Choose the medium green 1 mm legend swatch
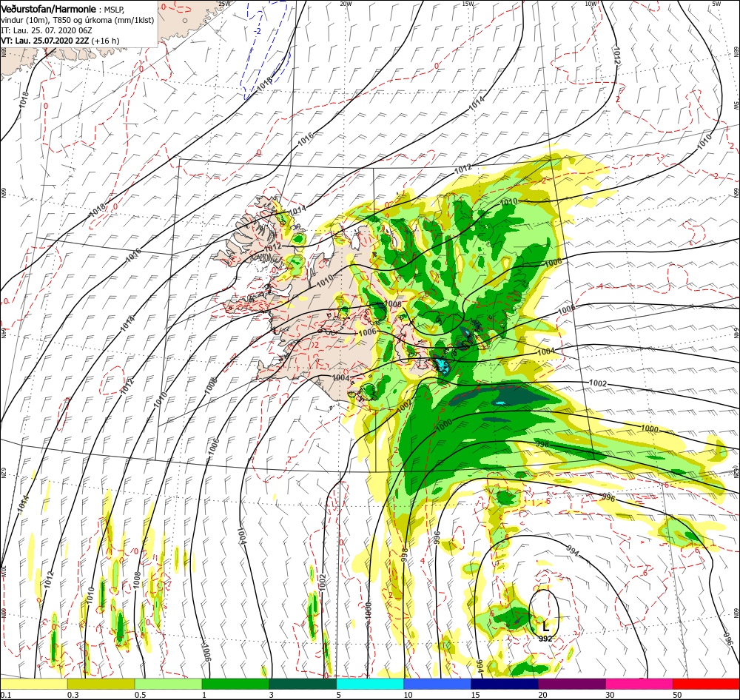This screenshot has width=740, height=700. click(235, 684)
